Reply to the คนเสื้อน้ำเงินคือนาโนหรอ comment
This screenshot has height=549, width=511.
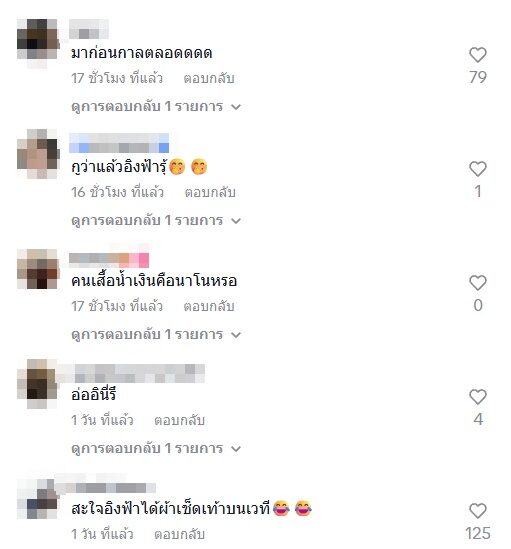209,306
